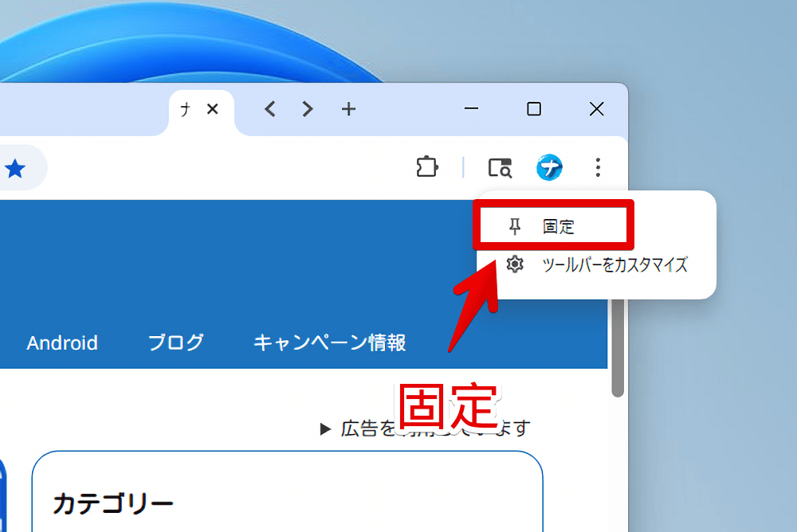Open the Extensions puzzle icon
This screenshot has height=532, width=797.
(426, 166)
